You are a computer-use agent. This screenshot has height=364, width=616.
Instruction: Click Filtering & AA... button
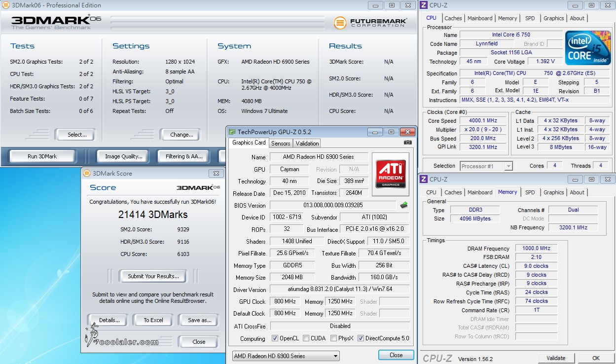coord(184,156)
